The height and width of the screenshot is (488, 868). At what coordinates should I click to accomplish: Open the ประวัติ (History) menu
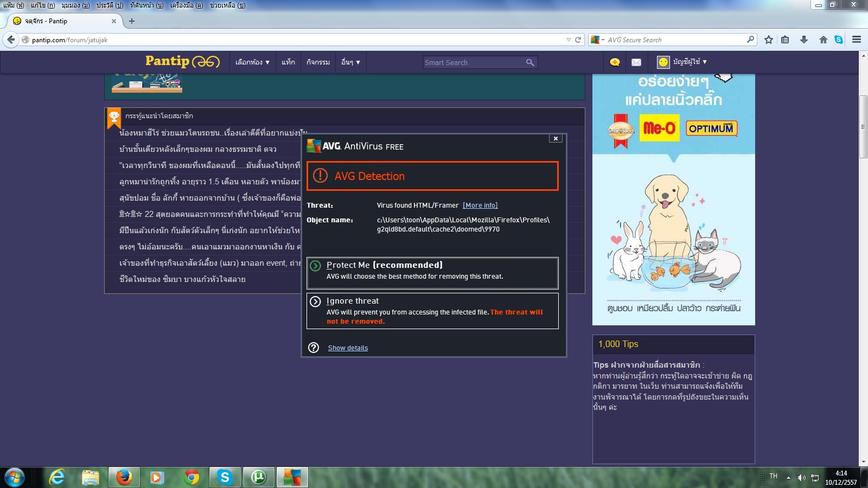pos(110,5)
